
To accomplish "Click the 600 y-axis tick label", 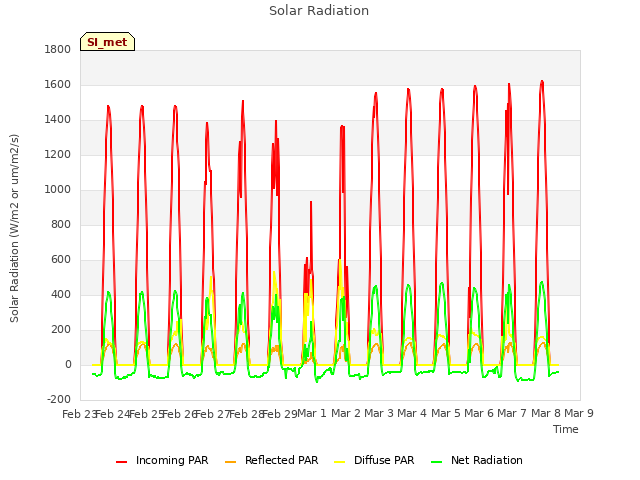I will click(61, 260).
